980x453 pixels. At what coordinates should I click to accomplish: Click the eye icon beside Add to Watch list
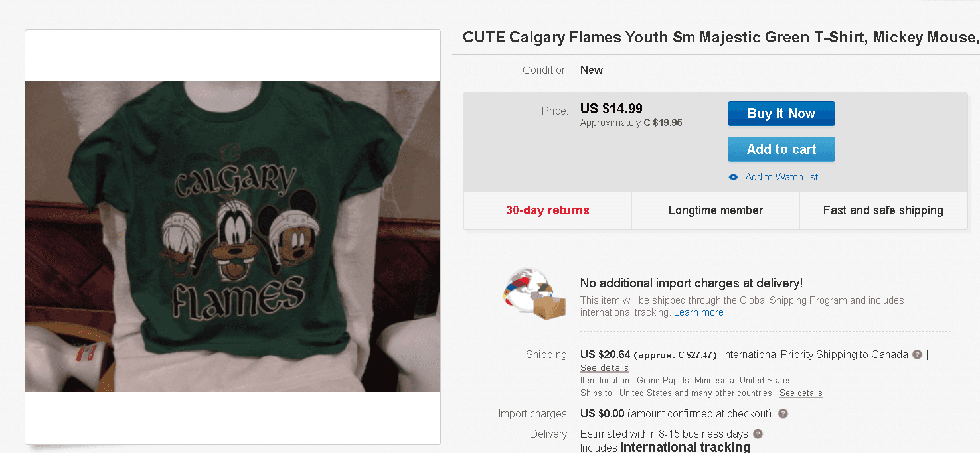tap(733, 177)
